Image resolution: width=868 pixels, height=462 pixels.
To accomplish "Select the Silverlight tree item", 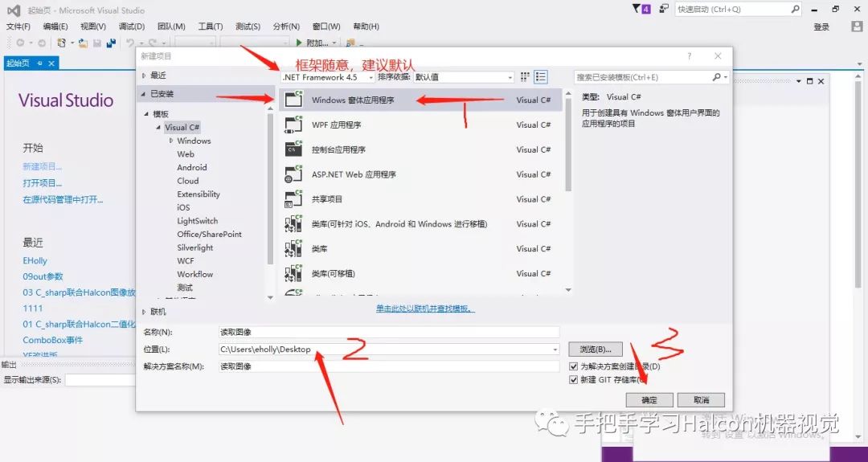I will 194,248.
